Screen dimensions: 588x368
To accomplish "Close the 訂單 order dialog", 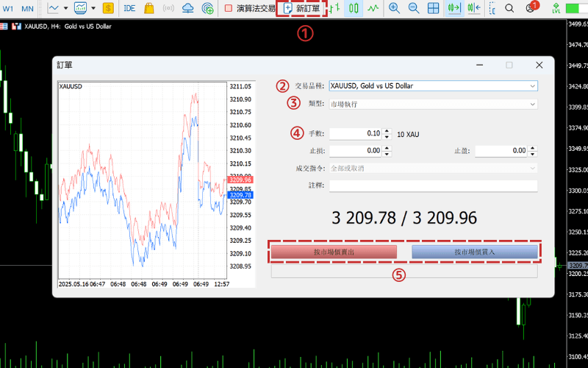I will click(x=539, y=65).
